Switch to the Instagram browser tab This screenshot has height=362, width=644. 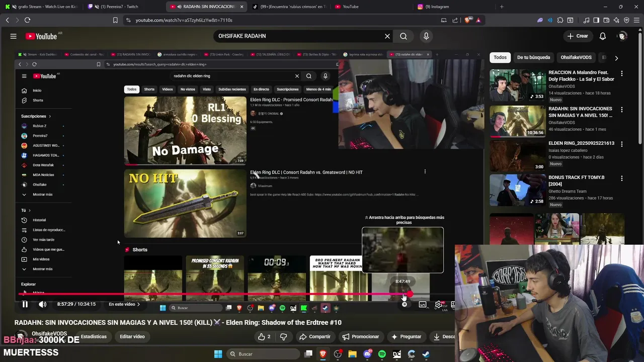click(x=453, y=7)
